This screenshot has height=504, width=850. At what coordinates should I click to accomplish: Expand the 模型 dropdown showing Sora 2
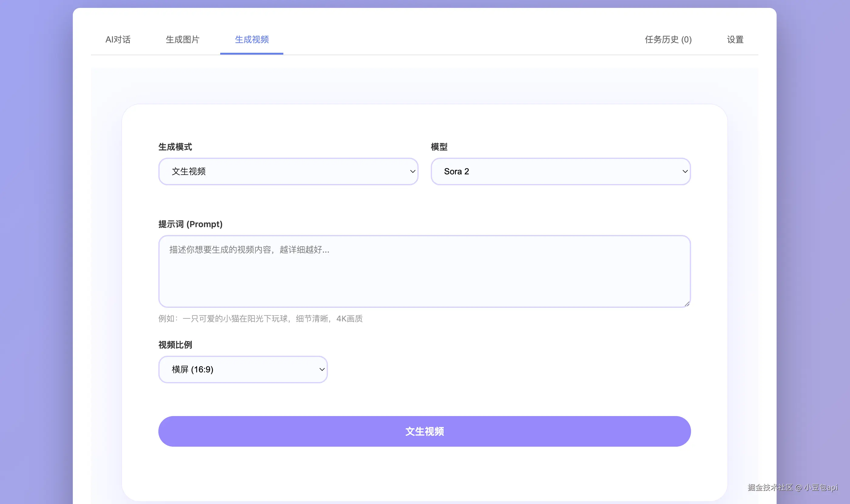(560, 172)
